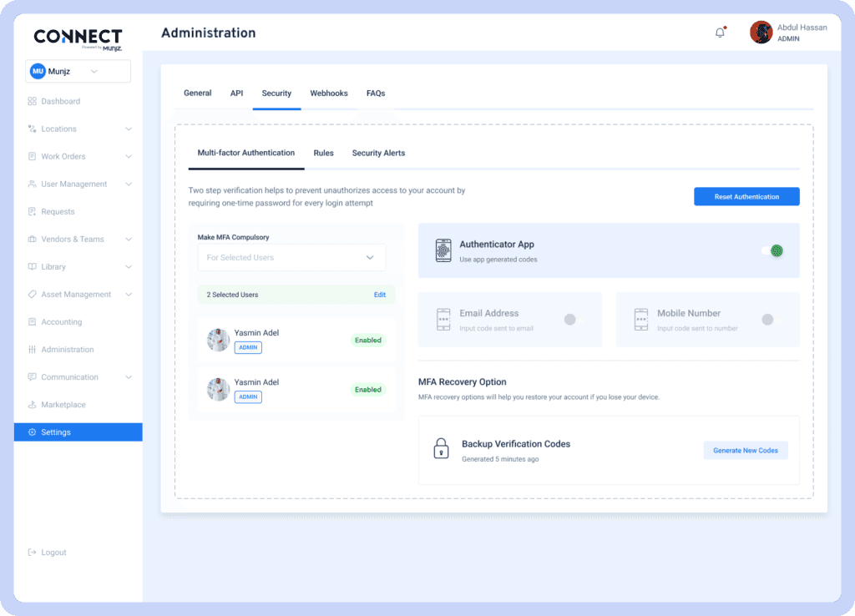Click the Requests sidebar icon
855x616 pixels.
(x=32, y=212)
